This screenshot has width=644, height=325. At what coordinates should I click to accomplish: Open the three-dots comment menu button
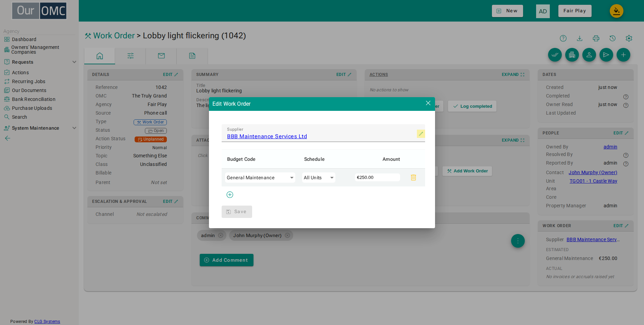[518, 241]
